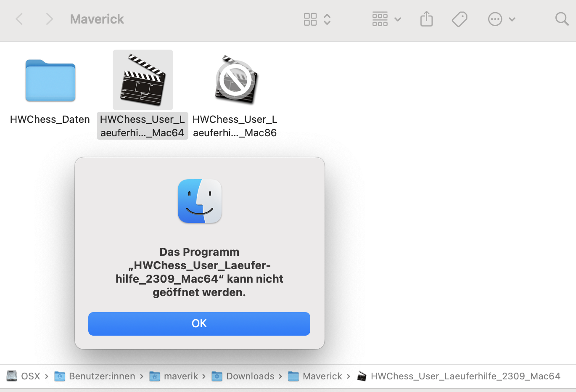This screenshot has height=392, width=576.
Task: Expand the grouping dropdown chevron
Action: pos(398,19)
